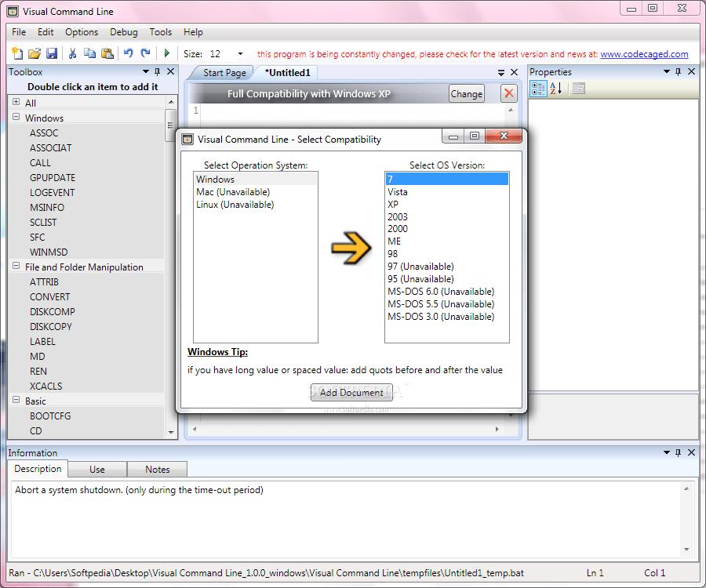Switch to the Use tab in Information

pos(97,470)
